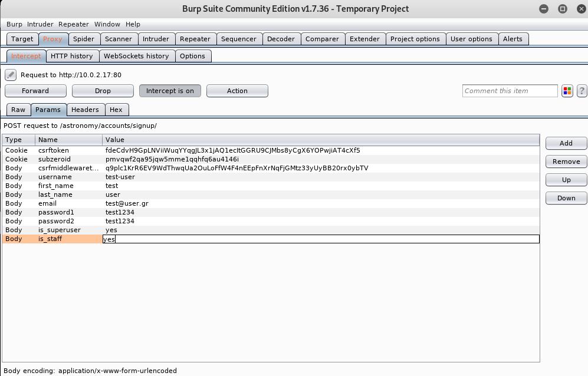
Task: Select the is_staff parameter name cell
Action: (68, 239)
